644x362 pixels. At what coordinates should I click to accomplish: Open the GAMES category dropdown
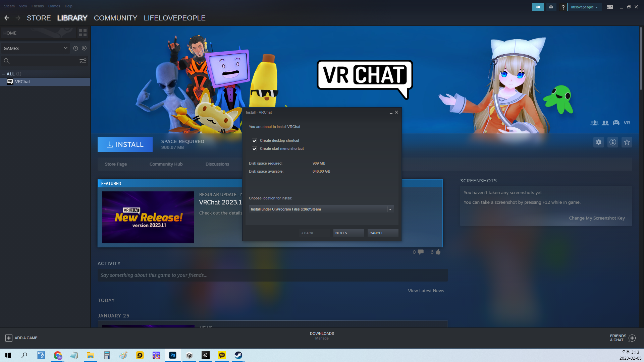(x=65, y=48)
